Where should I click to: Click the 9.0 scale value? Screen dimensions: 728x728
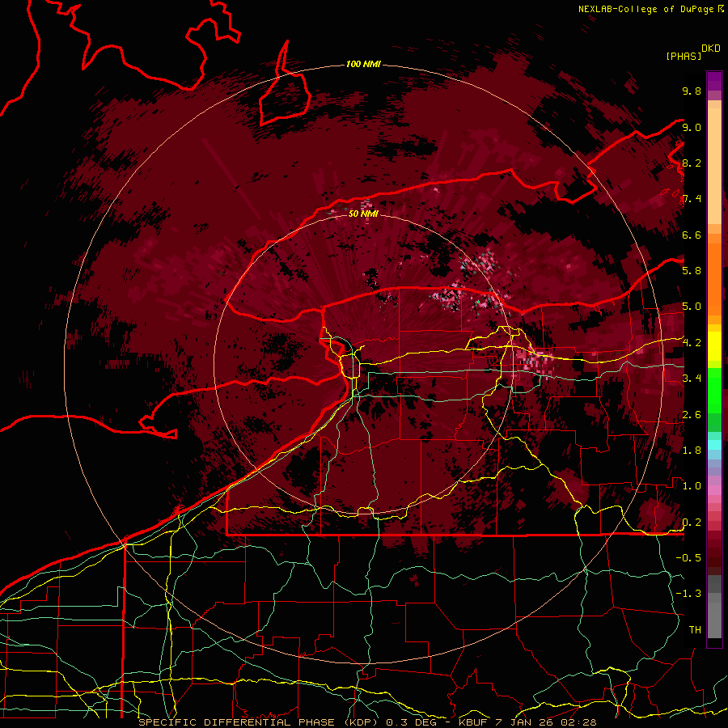pyautogui.click(x=692, y=127)
